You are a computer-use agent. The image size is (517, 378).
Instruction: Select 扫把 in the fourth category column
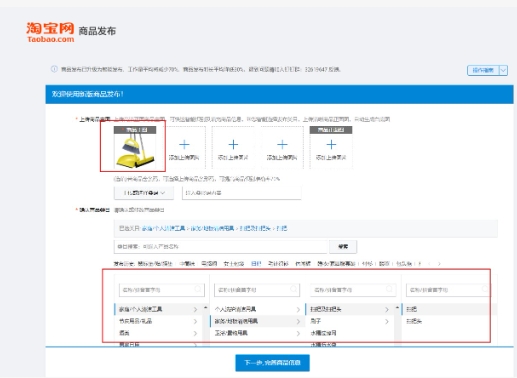[x=449, y=309]
